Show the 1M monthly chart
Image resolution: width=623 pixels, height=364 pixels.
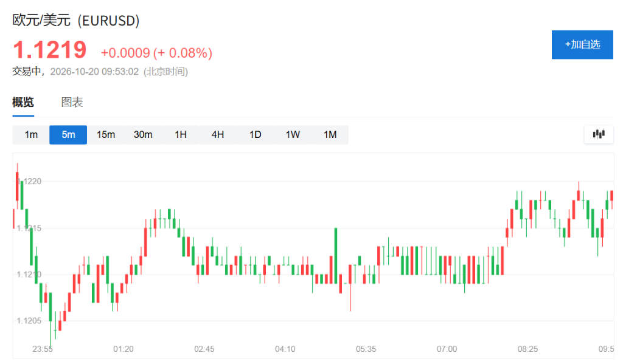point(330,134)
